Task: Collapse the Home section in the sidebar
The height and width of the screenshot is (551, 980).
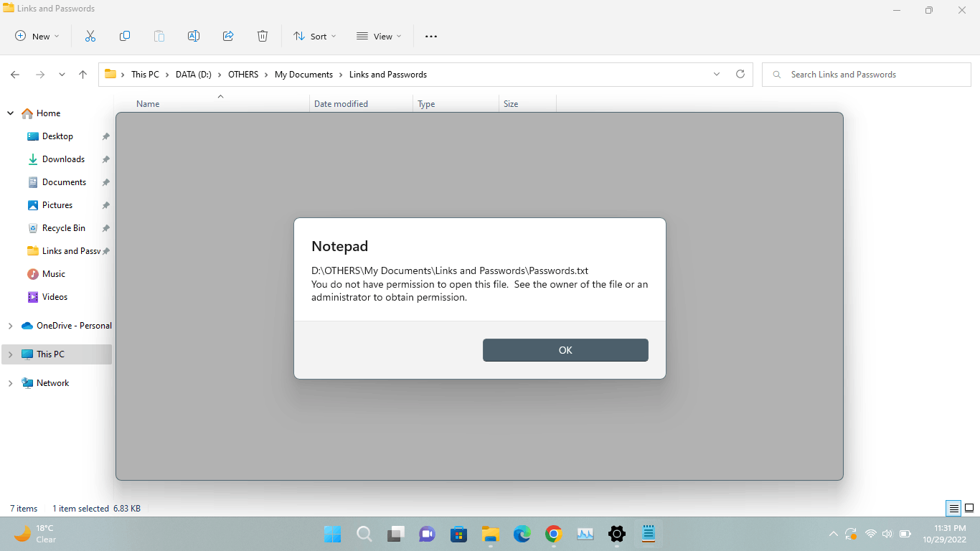Action: (x=10, y=113)
